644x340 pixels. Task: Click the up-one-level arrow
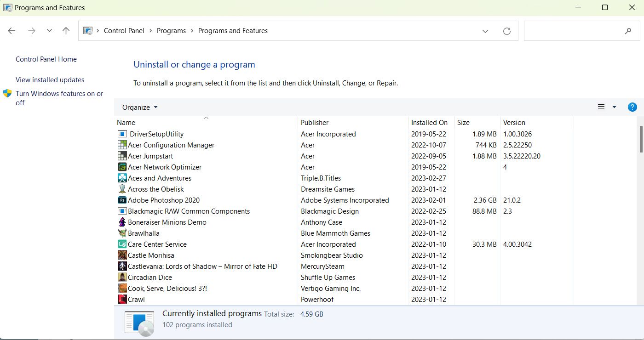[x=66, y=31]
